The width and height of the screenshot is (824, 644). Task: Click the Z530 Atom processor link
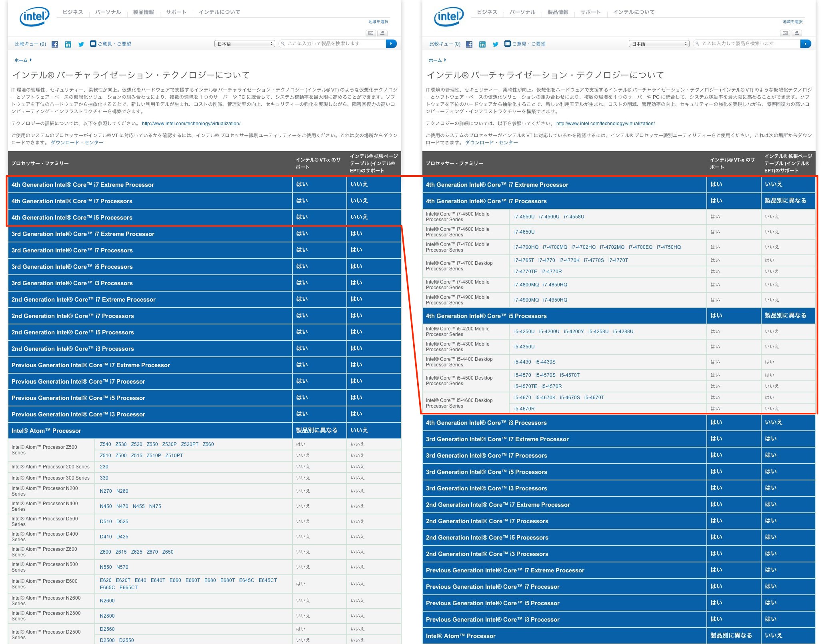[x=121, y=444]
